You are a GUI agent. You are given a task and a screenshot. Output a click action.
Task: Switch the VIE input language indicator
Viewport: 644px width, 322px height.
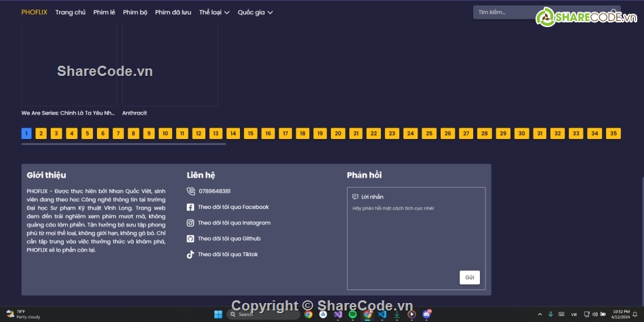point(573,315)
